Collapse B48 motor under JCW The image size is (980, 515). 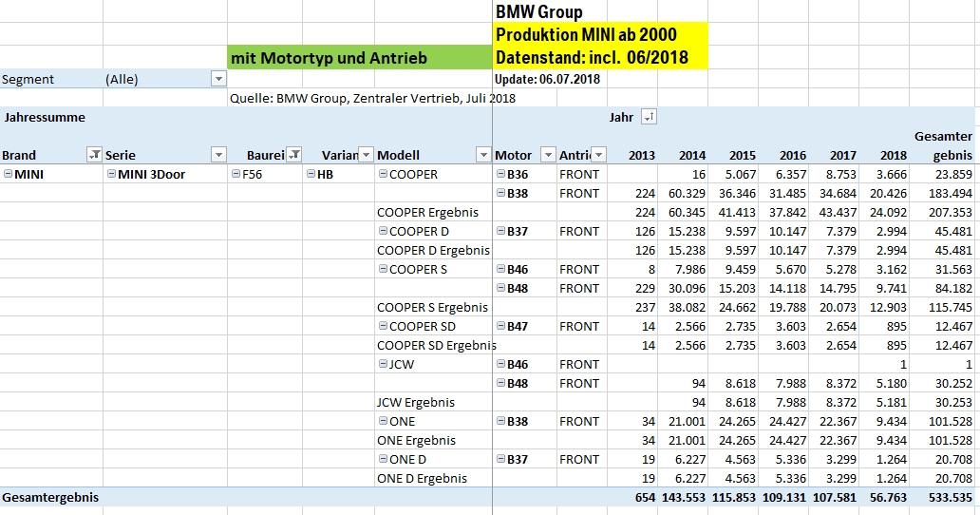tap(500, 383)
